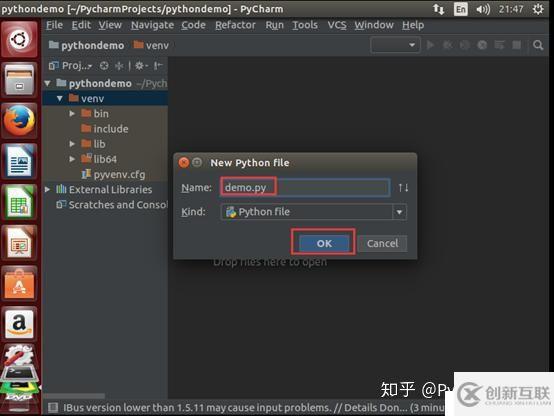Click the clock showing 21:47
Image resolution: width=554 pixels, height=416 pixels.
[511, 9]
